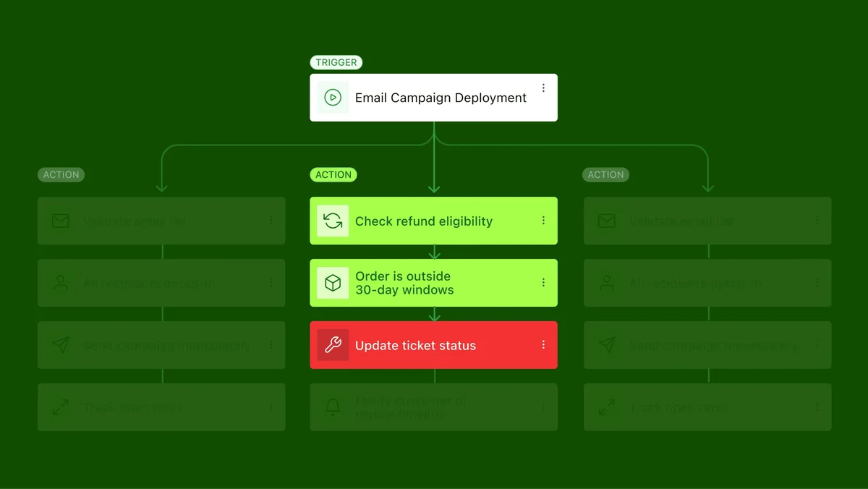Click the paper plane icon in the right column
Viewport: 868px width, 489px height.
tap(607, 345)
